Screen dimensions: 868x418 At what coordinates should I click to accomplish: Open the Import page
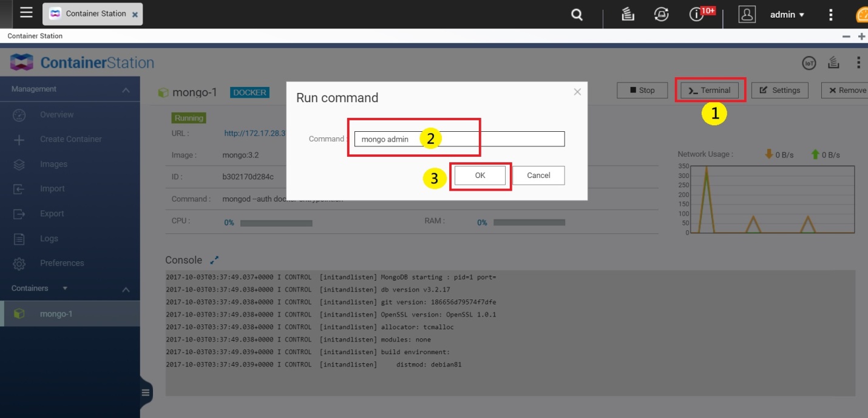tap(52, 189)
